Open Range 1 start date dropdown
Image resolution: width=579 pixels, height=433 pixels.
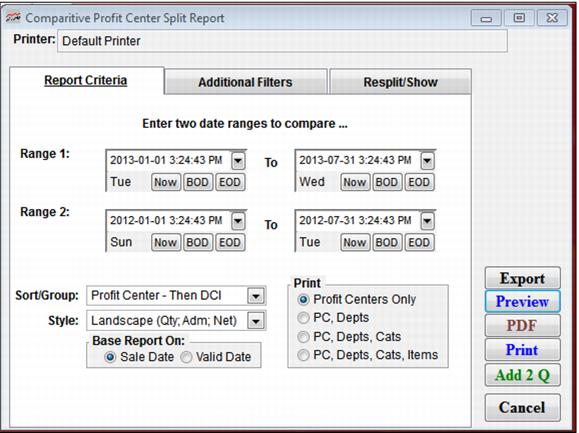[x=238, y=161]
